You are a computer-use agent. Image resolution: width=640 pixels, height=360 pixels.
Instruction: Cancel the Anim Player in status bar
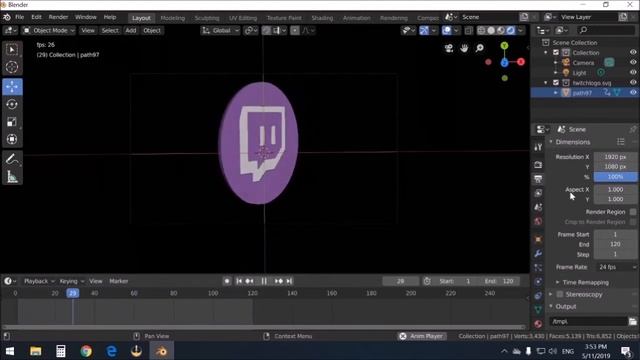click(403, 336)
